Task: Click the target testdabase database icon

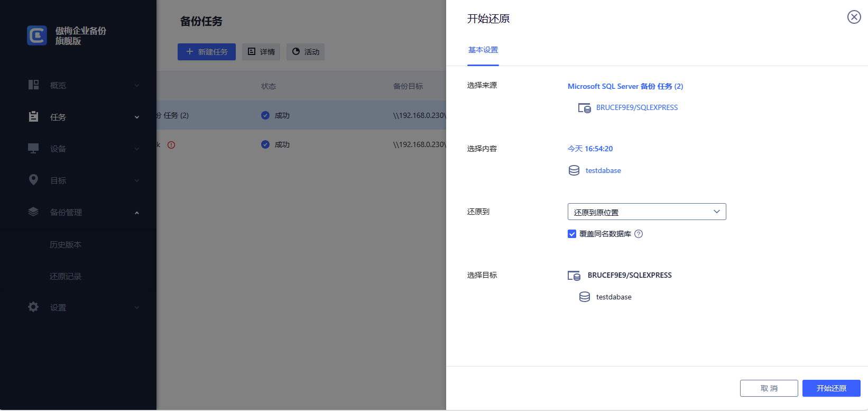Action: click(585, 297)
